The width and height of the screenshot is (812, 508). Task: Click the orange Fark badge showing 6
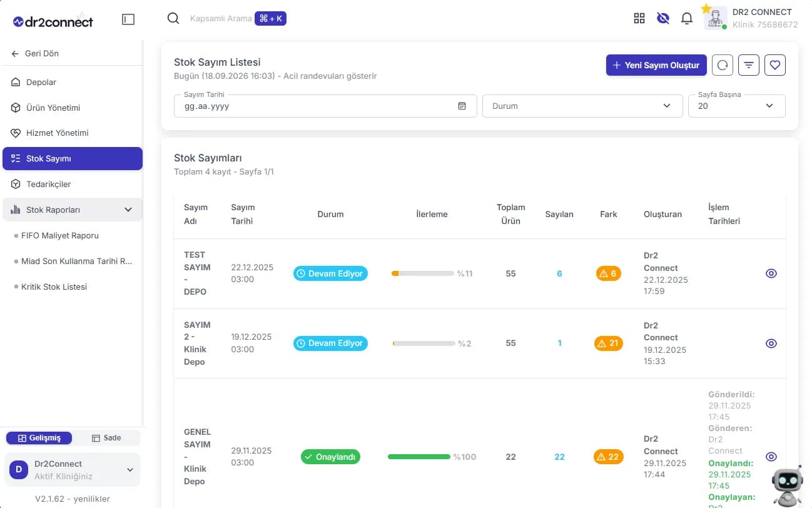coord(609,273)
